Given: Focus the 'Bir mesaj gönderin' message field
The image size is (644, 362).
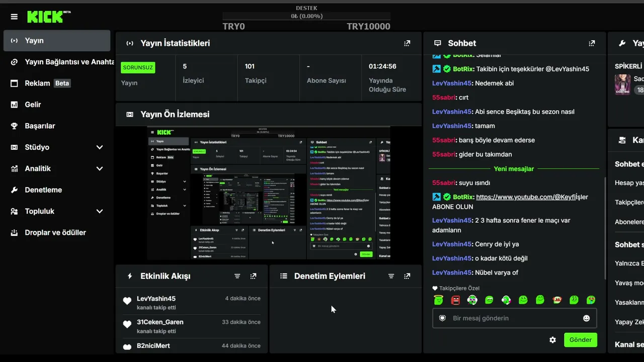Looking at the screenshot, I should coord(515,318).
